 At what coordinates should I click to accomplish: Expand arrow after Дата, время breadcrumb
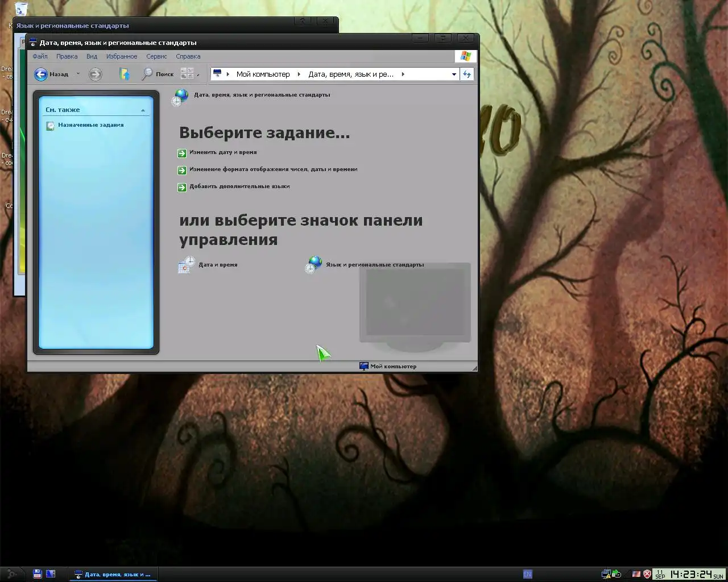coord(403,74)
